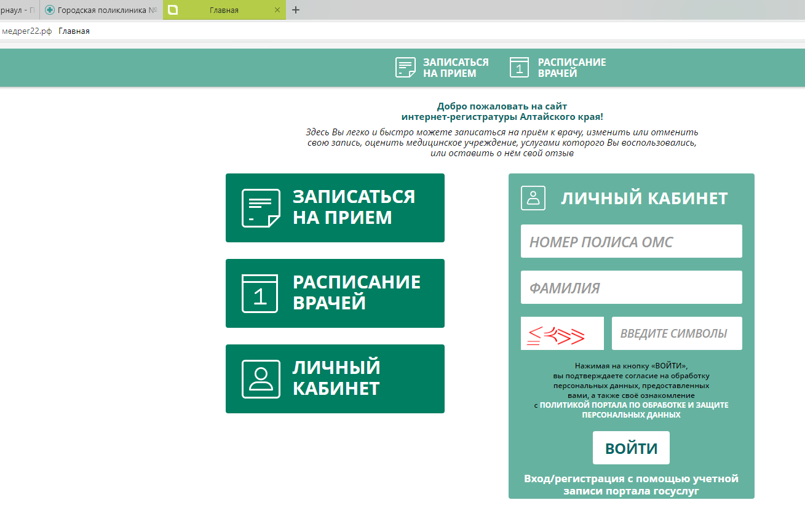Close the 'Главная' browser tab

[x=277, y=10]
